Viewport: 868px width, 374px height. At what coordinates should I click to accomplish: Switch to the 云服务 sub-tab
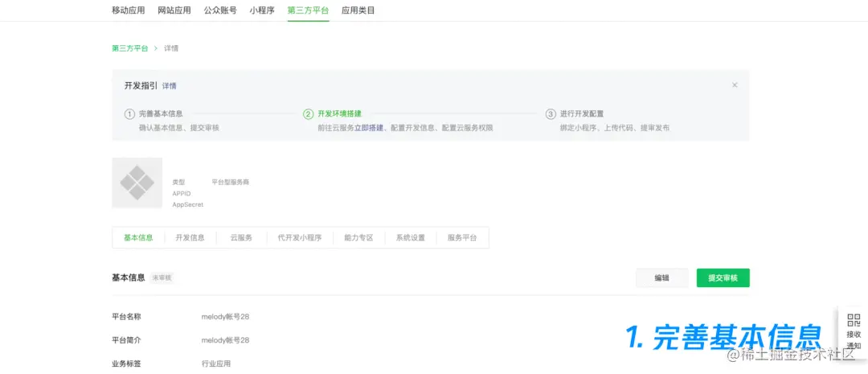point(241,238)
